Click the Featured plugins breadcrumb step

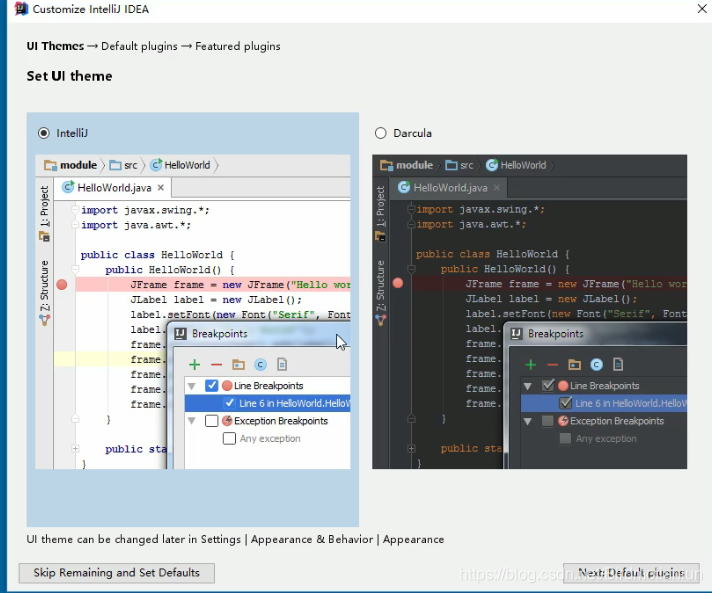pos(237,46)
